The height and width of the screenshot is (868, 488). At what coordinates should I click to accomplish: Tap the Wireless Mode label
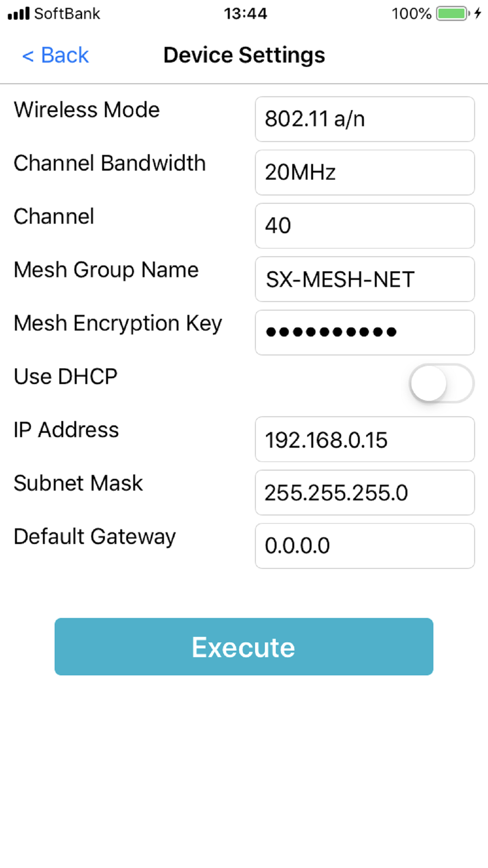click(87, 110)
